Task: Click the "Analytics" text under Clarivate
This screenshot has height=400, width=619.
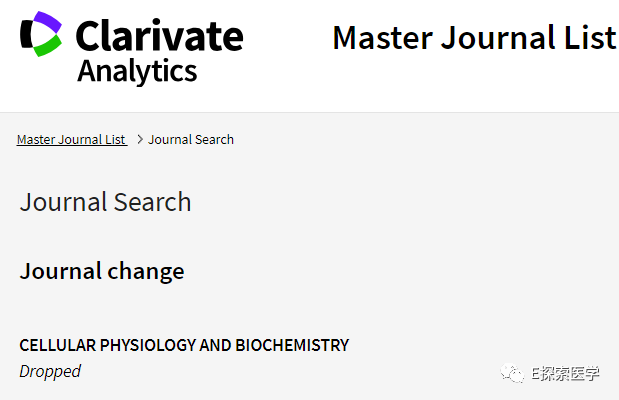Action: [x=137, y=72]
